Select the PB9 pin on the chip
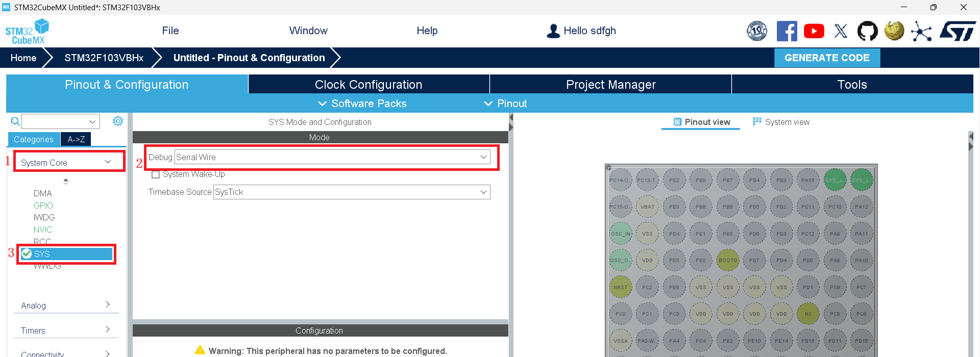 point(701,180)
